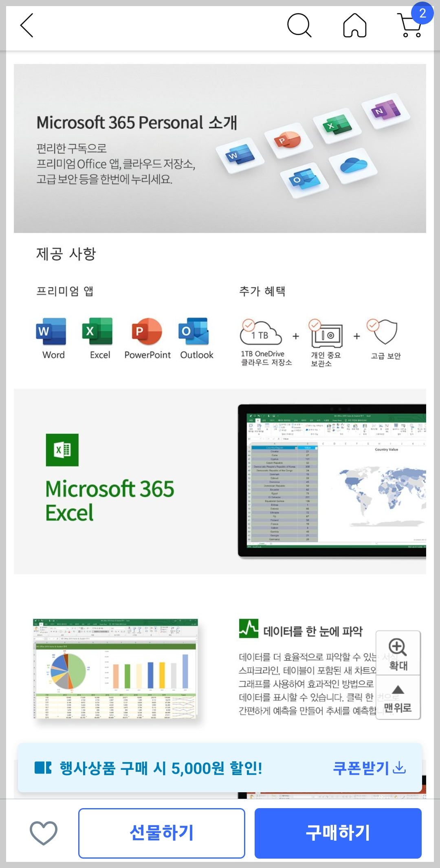The image size is (440, 868).
Task: Jump to top with 맨위로 button
Action: click(398, 698)
